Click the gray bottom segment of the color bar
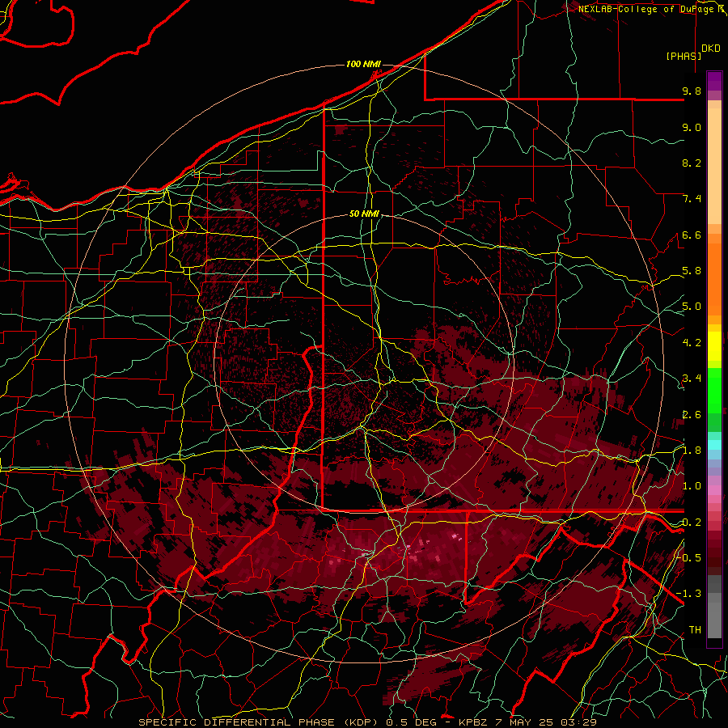Screen dimensions: 728x728 (x=714, y=616)
